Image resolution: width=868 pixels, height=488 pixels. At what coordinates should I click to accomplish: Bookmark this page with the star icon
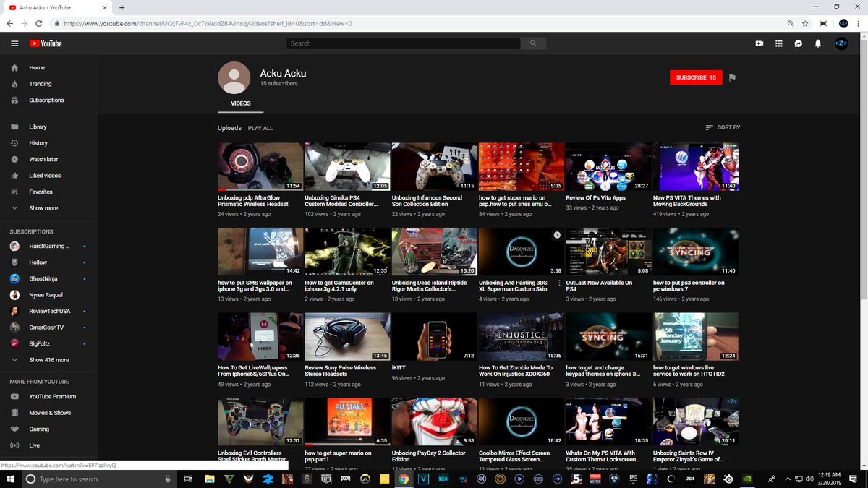[x=805, y=23]
